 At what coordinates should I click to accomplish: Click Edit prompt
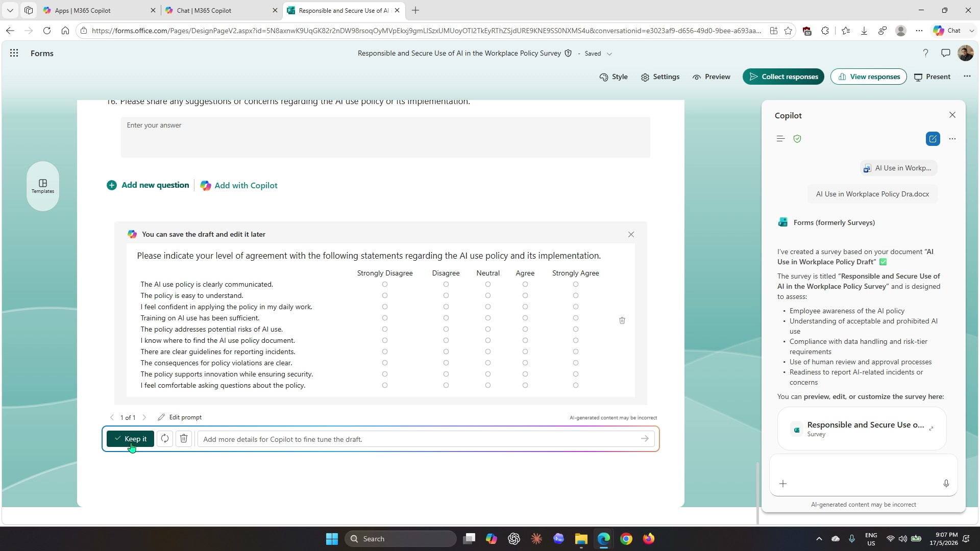pyautogui.click(x=180, y=417)
